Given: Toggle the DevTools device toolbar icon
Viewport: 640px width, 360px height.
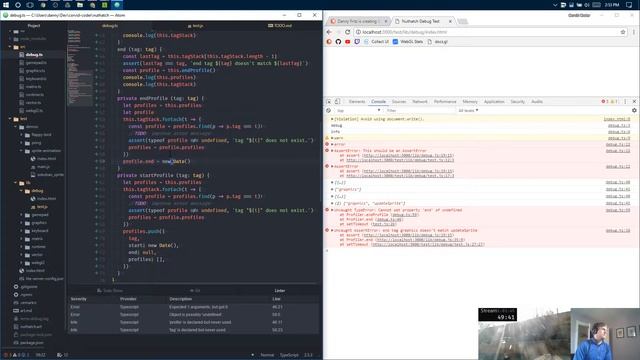Looking at the screenshot, I should (x=338, y=101).
